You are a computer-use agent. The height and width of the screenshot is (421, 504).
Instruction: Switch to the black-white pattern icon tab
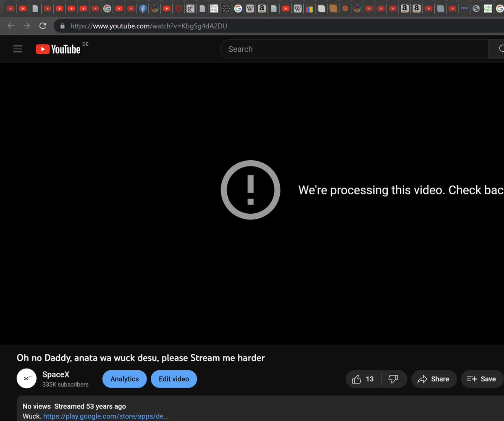pos(226,8)
